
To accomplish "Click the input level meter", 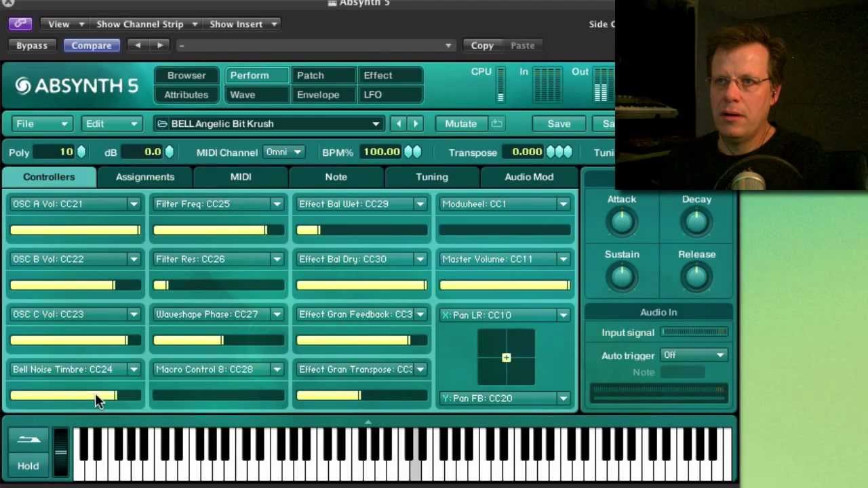I will (547, 85).
